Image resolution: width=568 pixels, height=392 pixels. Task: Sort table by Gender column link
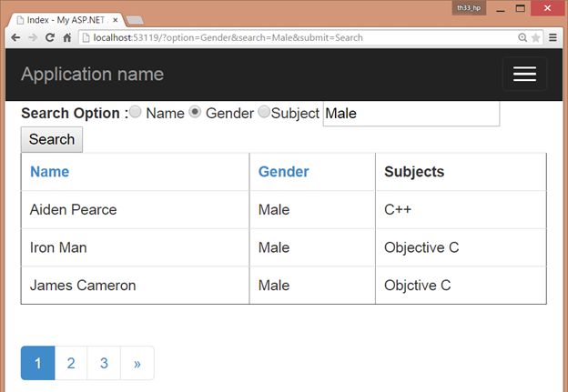pos(283,171)
